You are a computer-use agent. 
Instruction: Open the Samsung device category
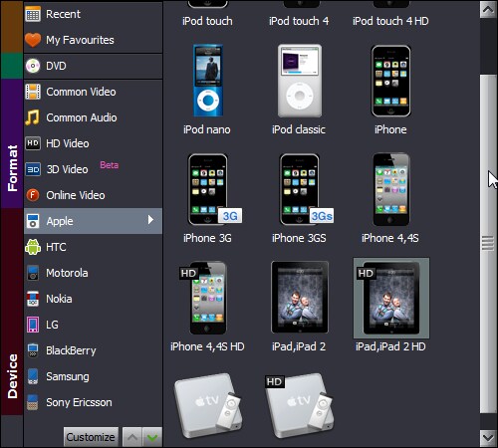[93, 376]
